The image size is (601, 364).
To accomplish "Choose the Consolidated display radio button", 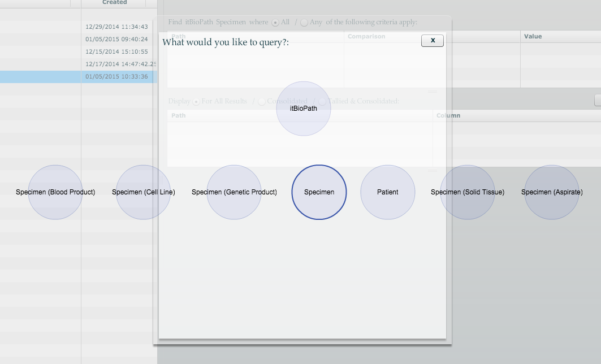I will tap(262, 102).
